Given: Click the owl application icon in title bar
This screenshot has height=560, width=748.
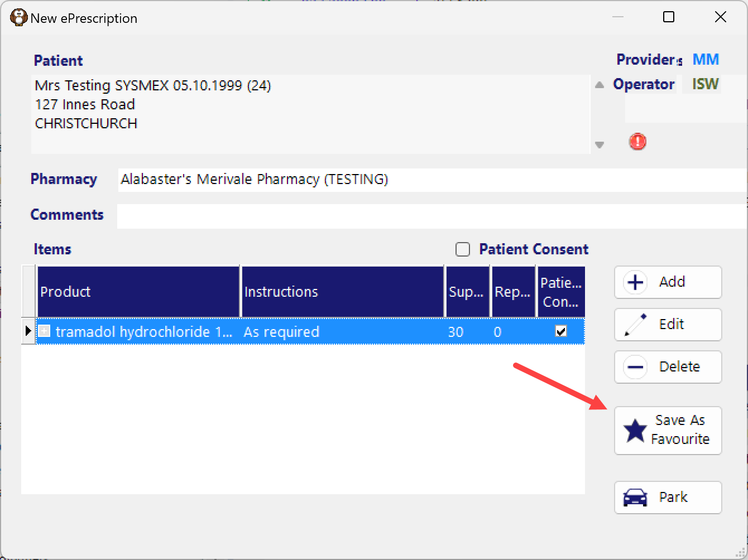Looking at the screenshot, I should point(19,17).
